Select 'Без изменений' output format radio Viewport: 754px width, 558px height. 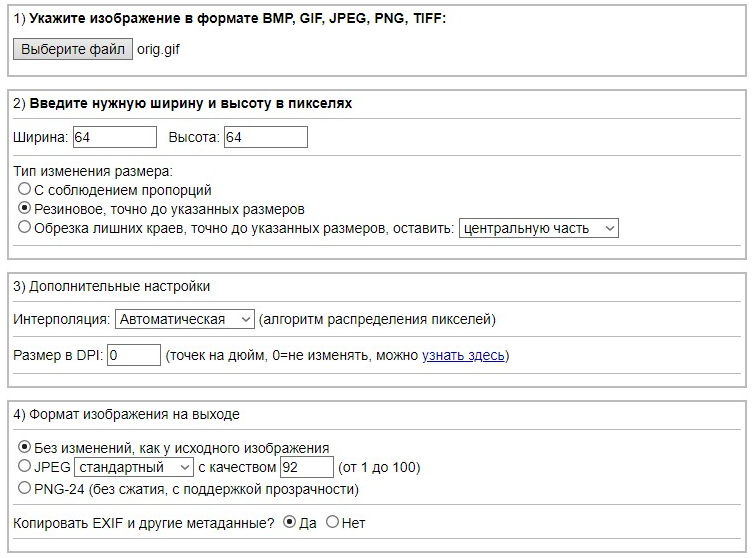(x=25, y=447)
